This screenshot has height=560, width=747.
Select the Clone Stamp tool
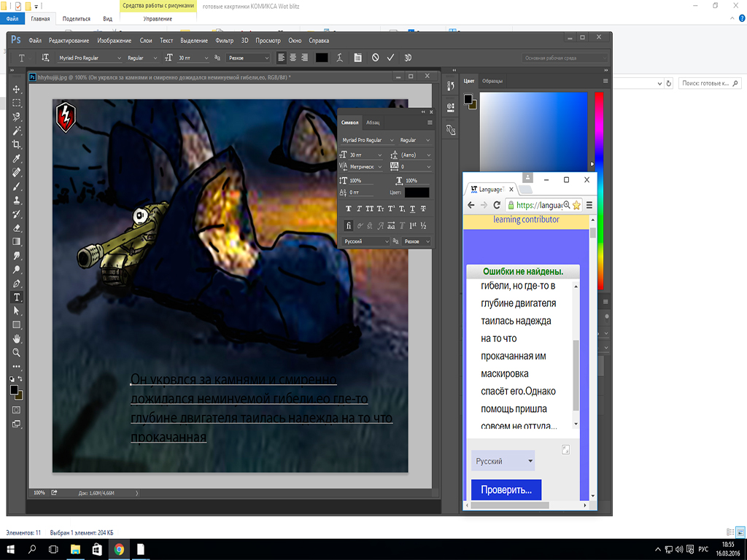[16, 201]
